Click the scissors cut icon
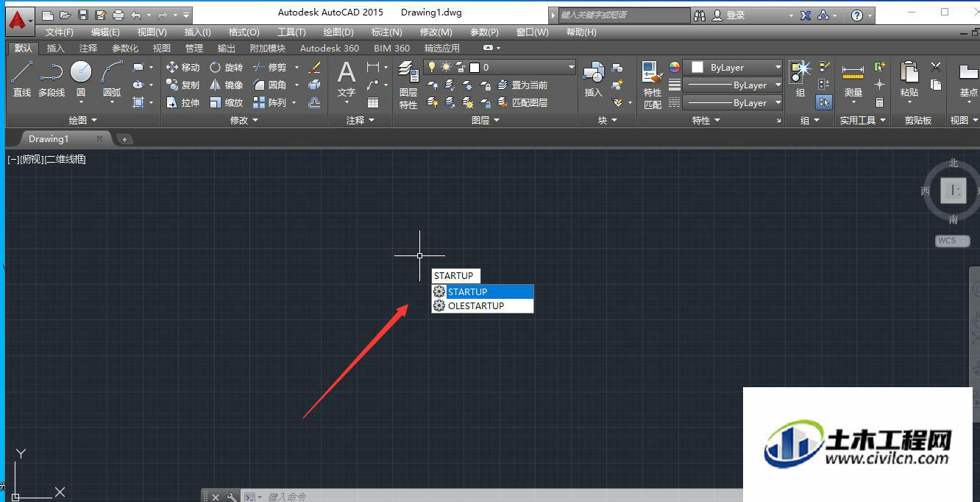 pyautogui.click(x=936, y=67)
